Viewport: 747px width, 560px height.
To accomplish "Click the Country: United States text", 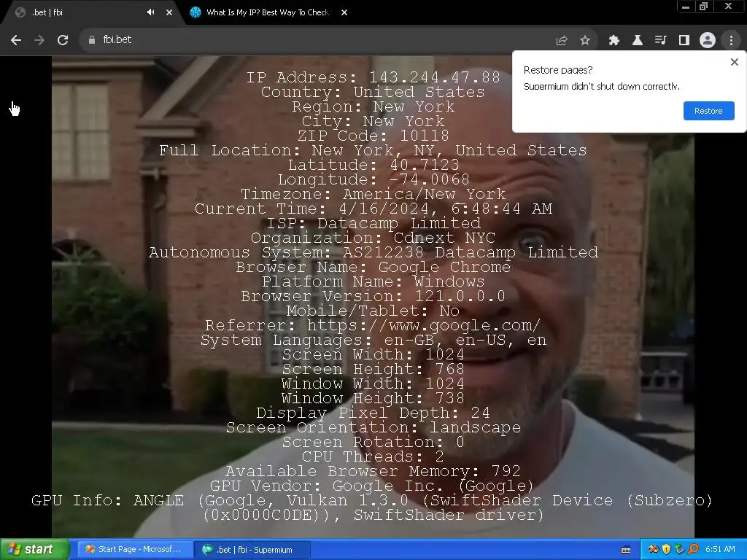I will click(373, 92).
